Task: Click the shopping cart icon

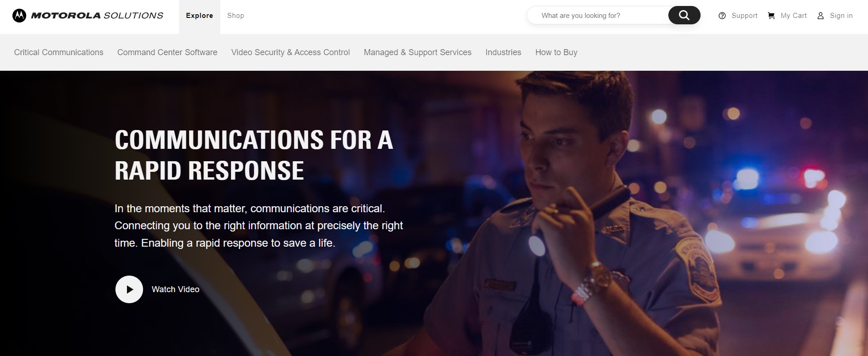Action: coord(771,16)
